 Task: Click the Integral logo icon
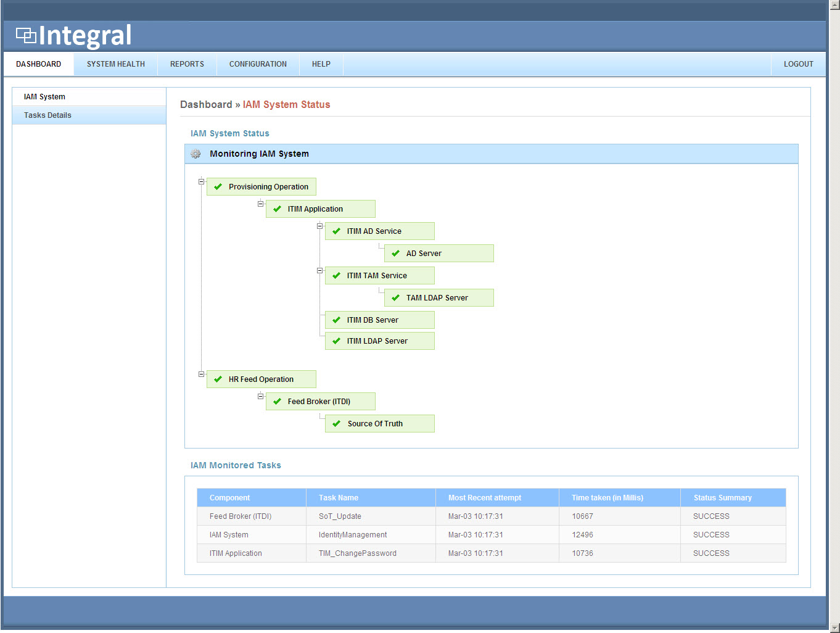[26, 35]
